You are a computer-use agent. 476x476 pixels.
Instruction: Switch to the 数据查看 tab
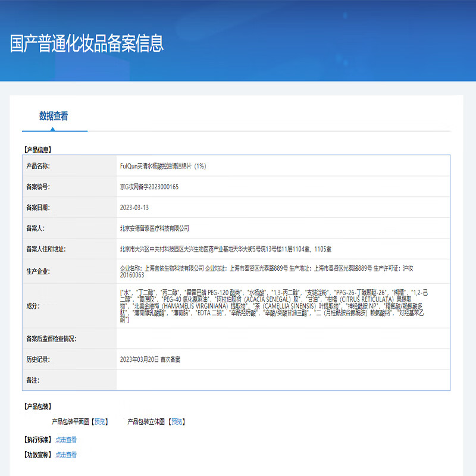tap(54, 116)
